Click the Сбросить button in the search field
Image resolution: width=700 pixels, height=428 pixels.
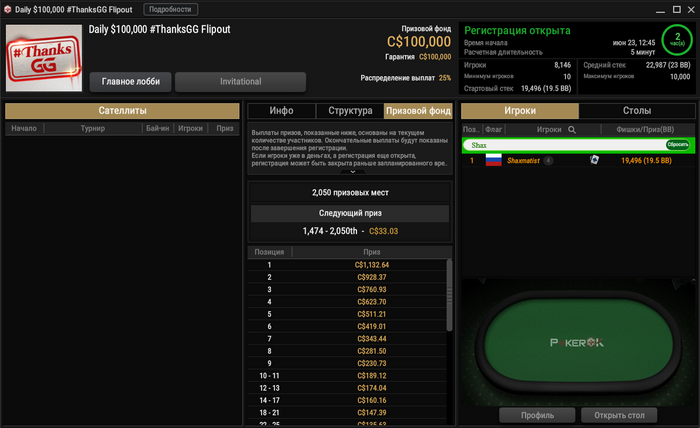coord(677,145)
